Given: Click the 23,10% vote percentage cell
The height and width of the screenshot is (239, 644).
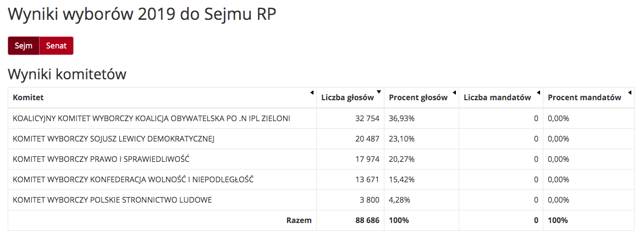Looking at the screenshot, I should click(x=401, y=139).
